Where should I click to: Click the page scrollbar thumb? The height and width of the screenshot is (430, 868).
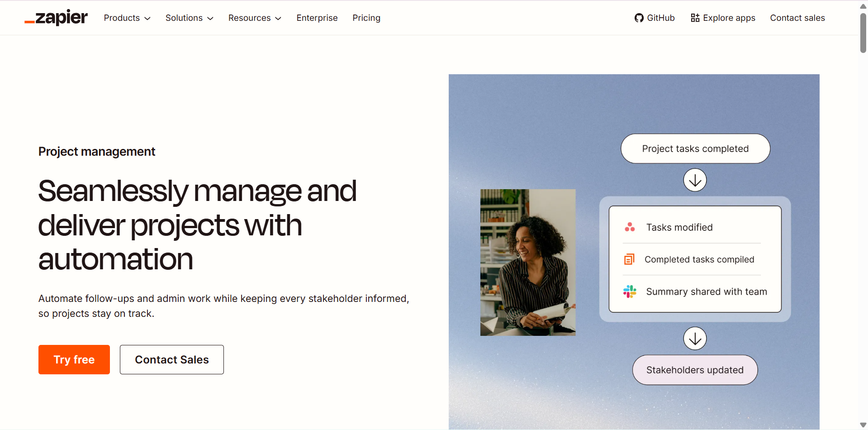point(863,33)
